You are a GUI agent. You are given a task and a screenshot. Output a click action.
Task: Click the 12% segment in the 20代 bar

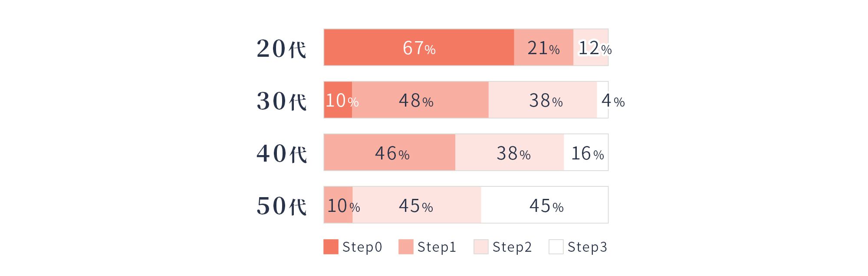point(591,48)
